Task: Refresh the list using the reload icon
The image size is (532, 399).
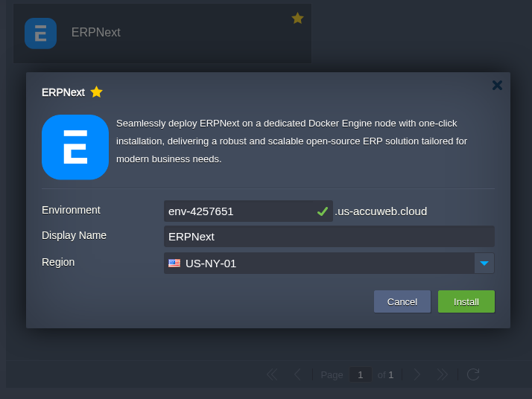Action: tap(473, 374)
